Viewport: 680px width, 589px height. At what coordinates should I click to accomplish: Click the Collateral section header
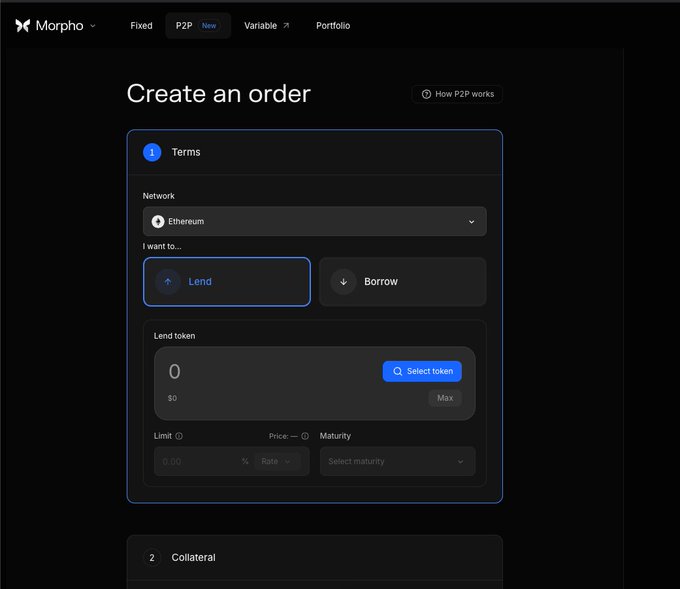[x=314, y=558]
